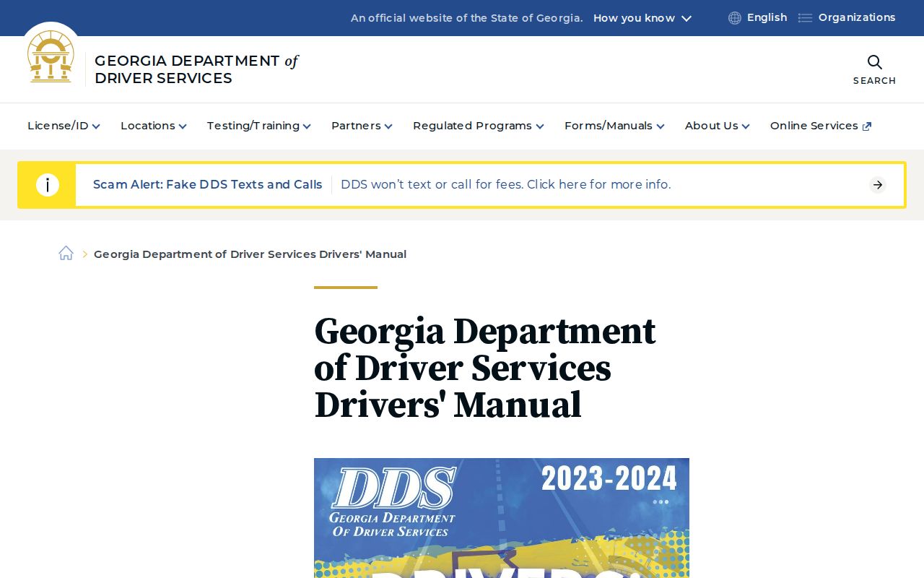
Task: Click Georgia Department of Driver Services title
Action: coord(196,69)
